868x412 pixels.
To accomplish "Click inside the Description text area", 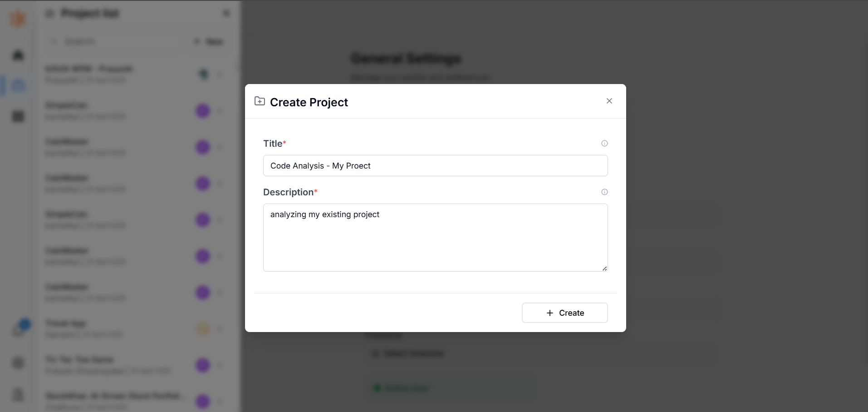I will 436,238.
